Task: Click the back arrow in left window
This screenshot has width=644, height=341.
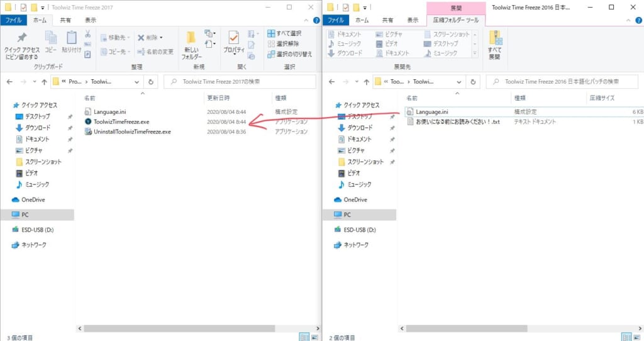Action: [9, 82]
